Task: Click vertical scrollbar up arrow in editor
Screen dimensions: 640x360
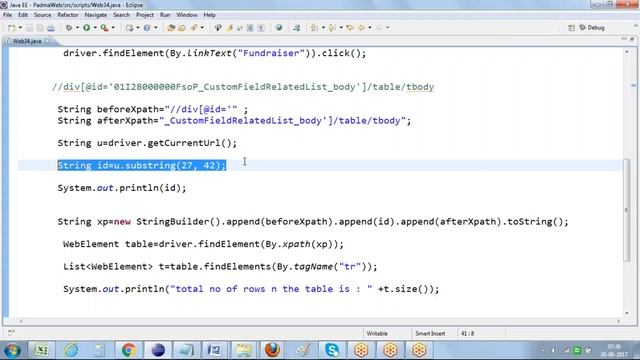Action: pyautogui.click(x=627, y=52)
